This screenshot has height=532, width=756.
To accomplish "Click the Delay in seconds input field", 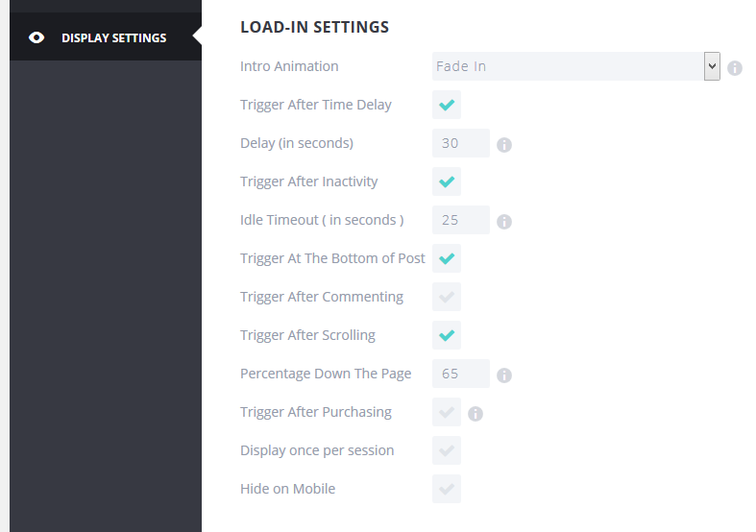I will [461, 143].
